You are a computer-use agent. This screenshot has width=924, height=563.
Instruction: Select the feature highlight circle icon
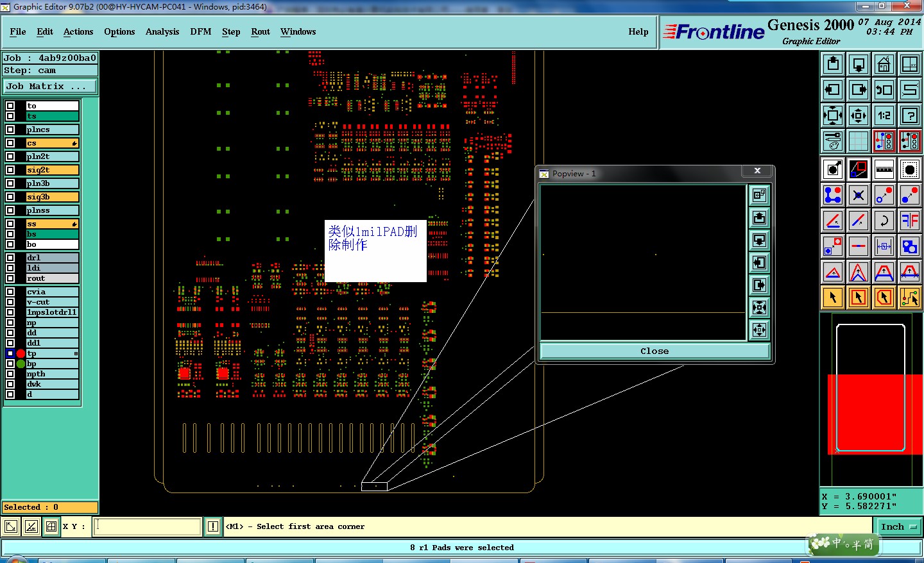coord(910,169)
